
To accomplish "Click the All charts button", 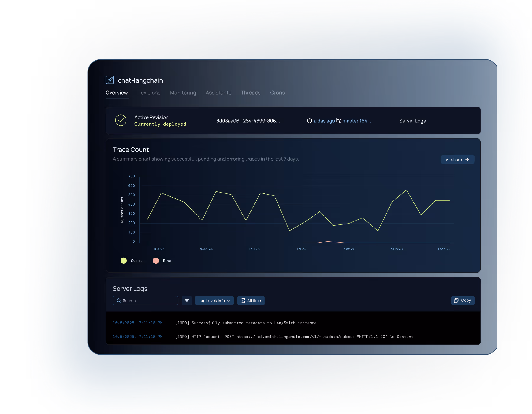I will 458,159.
